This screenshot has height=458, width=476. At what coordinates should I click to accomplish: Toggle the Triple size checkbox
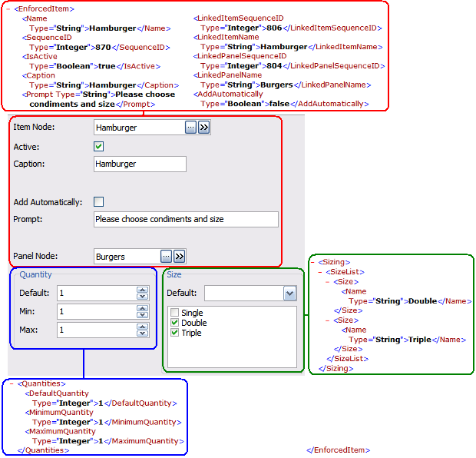(x=175, y=333)
